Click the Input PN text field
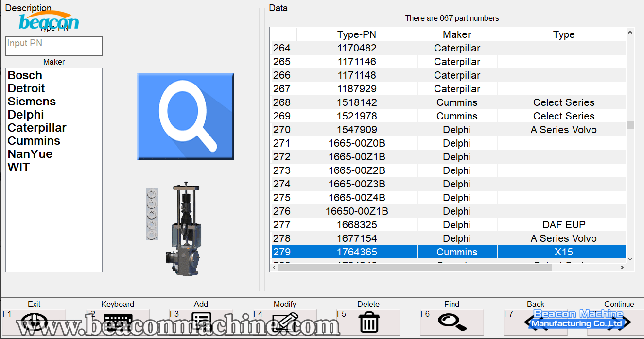The height and width of the screenshot is (339, 644). pyautogui.click(x=54, y=46)
